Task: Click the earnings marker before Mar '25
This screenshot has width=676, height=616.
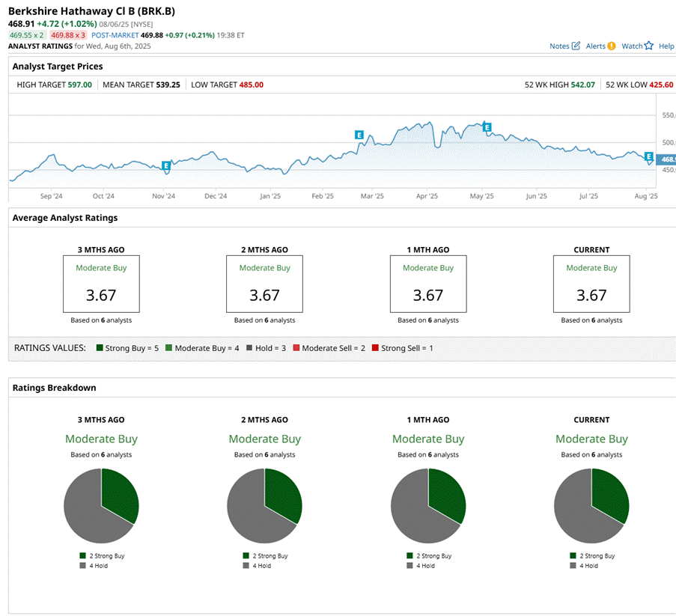Action: 359,135
